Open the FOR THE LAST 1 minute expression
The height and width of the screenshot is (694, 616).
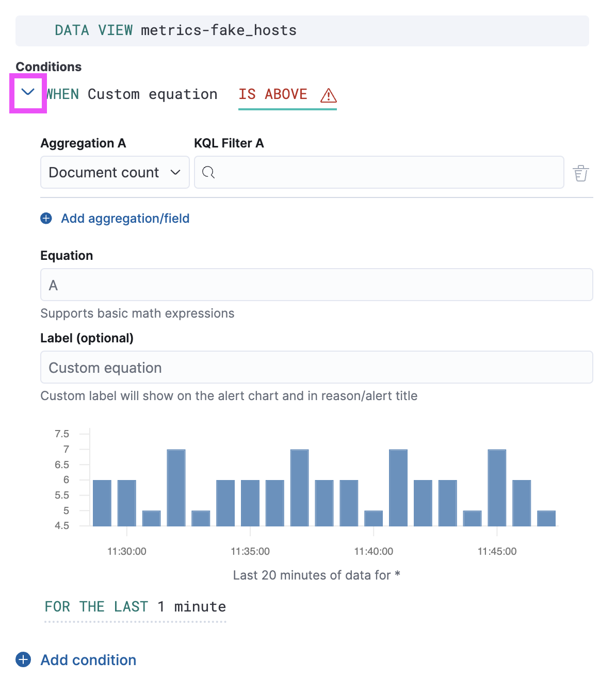pyautogui.click(x=135, y=607)
